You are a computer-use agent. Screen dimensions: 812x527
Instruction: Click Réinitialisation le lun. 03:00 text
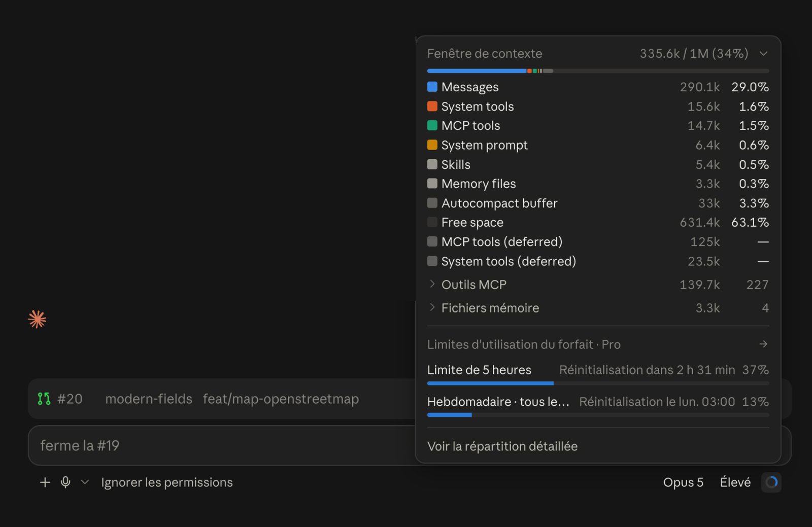pos(657,402)
